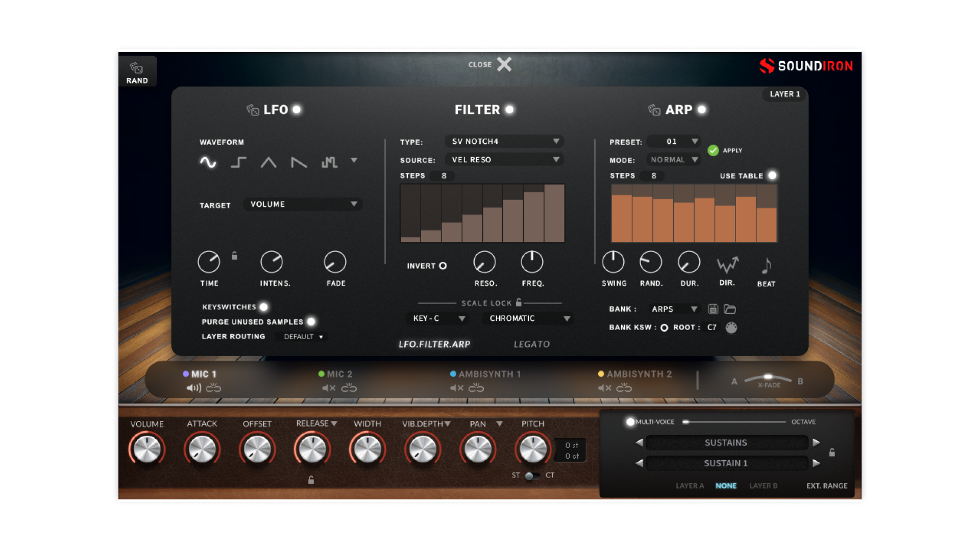Mute the MIC 1 channel speaker icon
This screenshot has height=551, width=980.
193,388
